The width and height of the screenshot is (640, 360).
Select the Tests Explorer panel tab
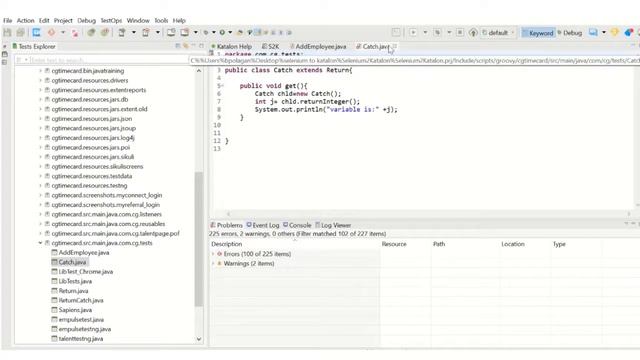point(34,47)
